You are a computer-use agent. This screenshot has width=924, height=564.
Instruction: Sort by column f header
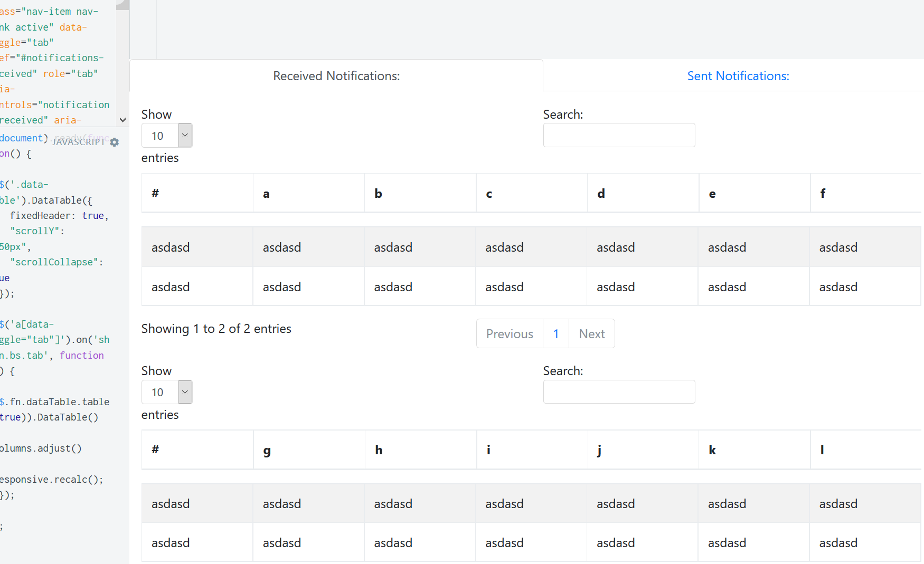point(865,194)
